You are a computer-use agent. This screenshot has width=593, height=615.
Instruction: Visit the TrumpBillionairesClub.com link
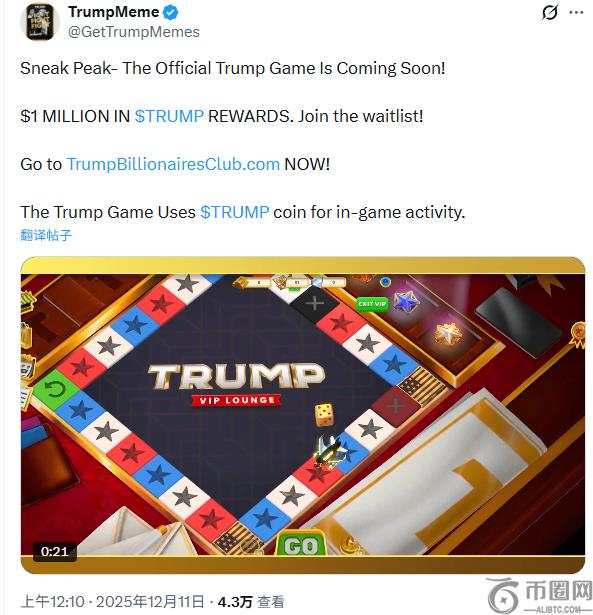pos(173,164)
